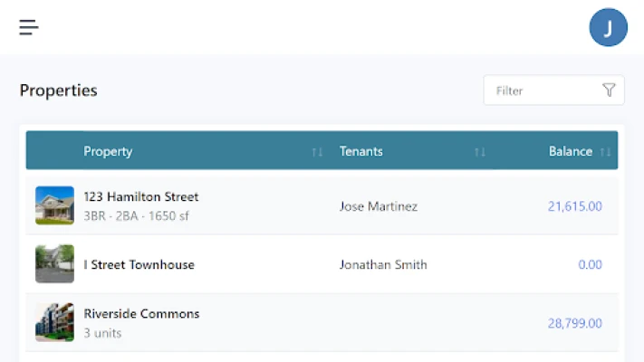Click the Property column header
The image size is (644, 362).
pyautogui.click(x=108, y=152)
